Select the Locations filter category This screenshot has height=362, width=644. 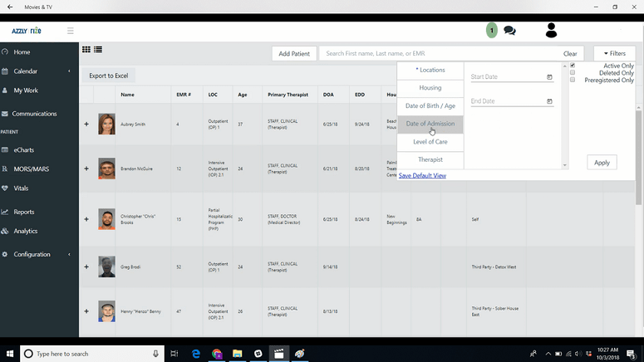coord(430,71)
